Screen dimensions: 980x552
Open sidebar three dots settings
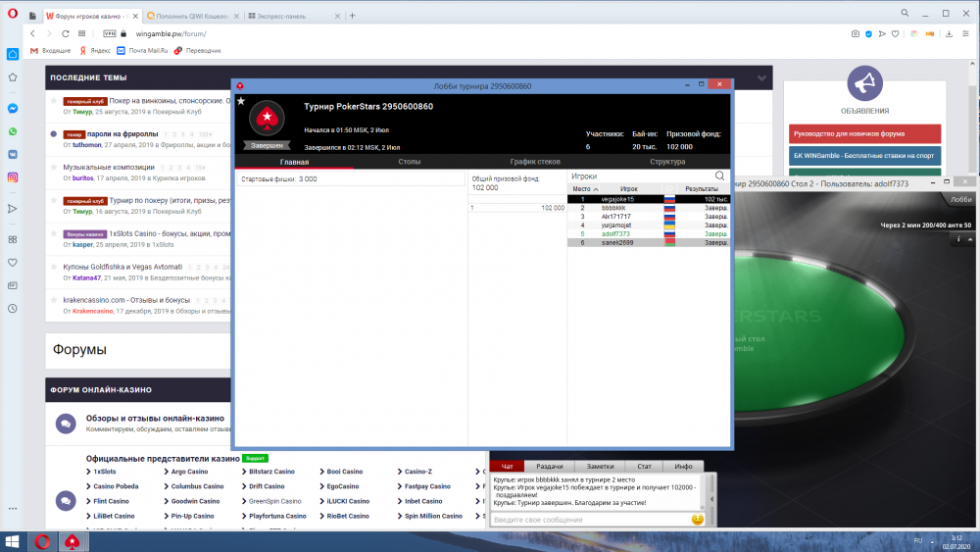click(13, 509)
